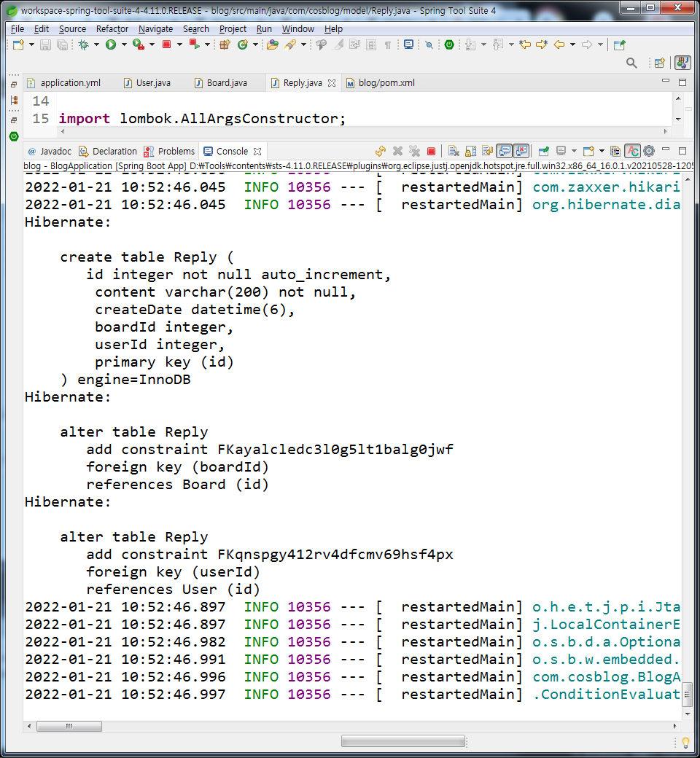Click the red Stop icon in main toolbar
Viewport: 700px width, 758px height.
pos(167,44)
